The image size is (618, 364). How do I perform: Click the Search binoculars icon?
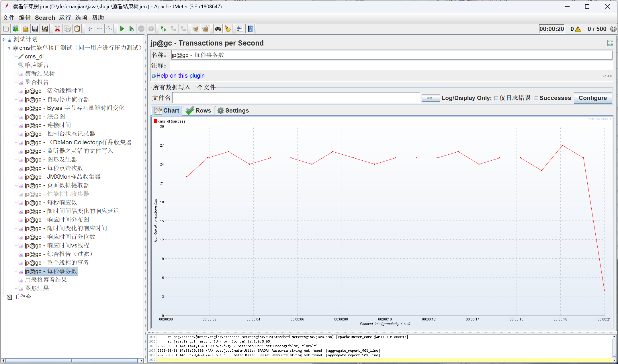(218, 29)
